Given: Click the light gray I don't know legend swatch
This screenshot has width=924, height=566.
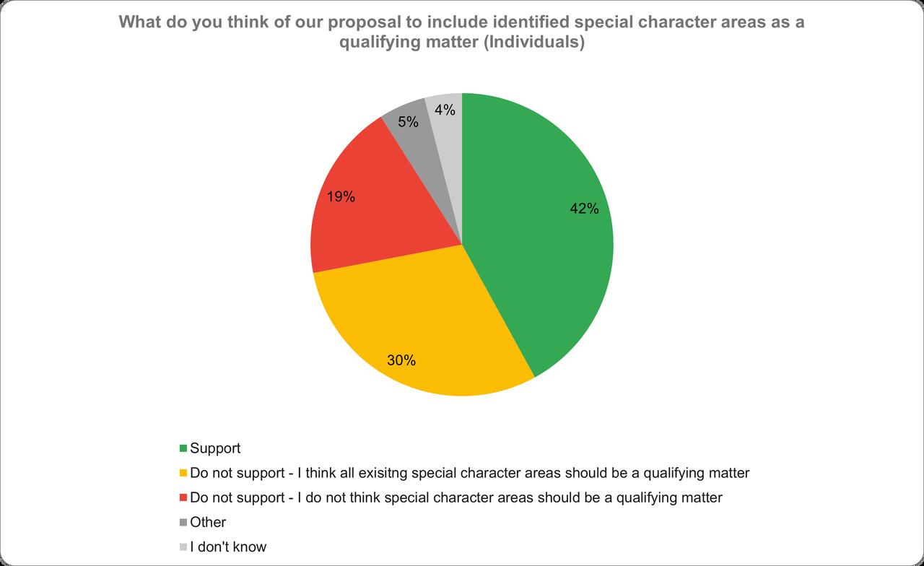Looking at the screenshot, I should 183,547.
